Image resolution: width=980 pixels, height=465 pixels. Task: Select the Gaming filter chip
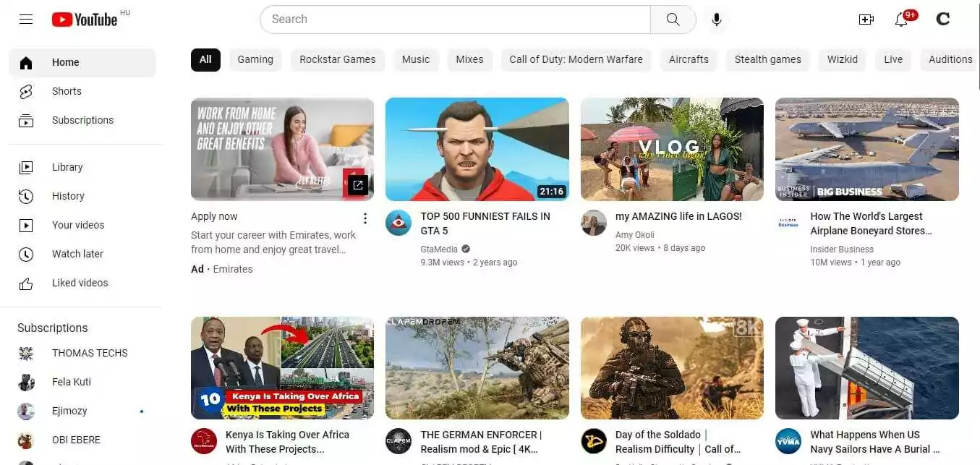(255, 60)
